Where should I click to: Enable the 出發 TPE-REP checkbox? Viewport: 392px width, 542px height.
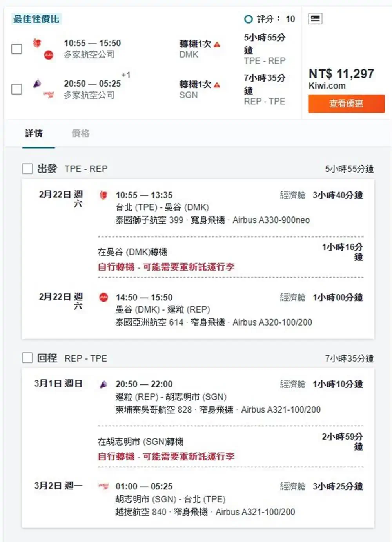point(27,169)
